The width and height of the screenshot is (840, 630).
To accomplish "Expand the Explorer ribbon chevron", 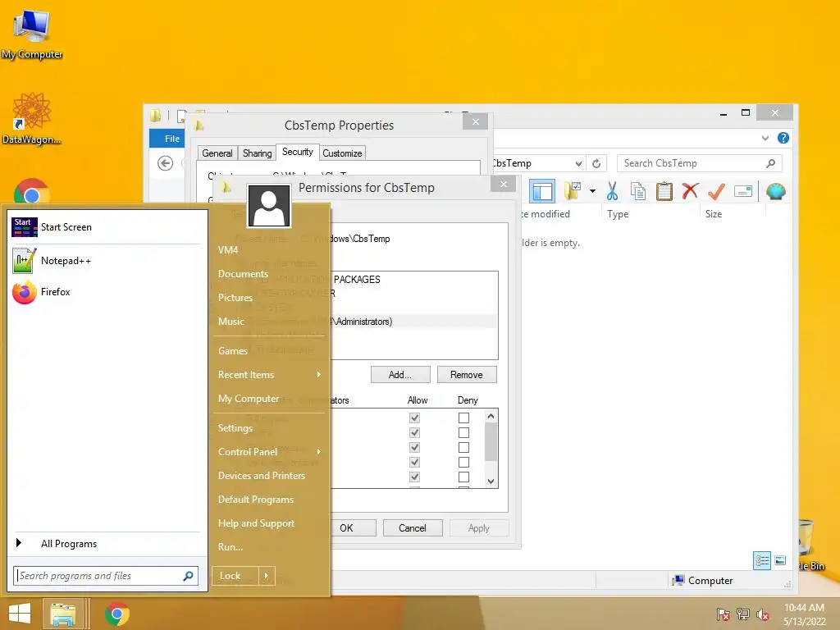I will 765,138.
